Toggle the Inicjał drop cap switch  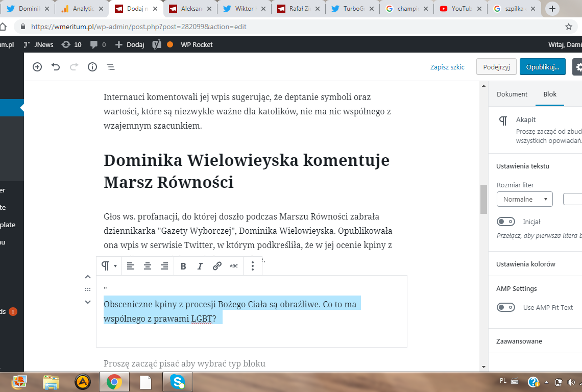[506, 222]
